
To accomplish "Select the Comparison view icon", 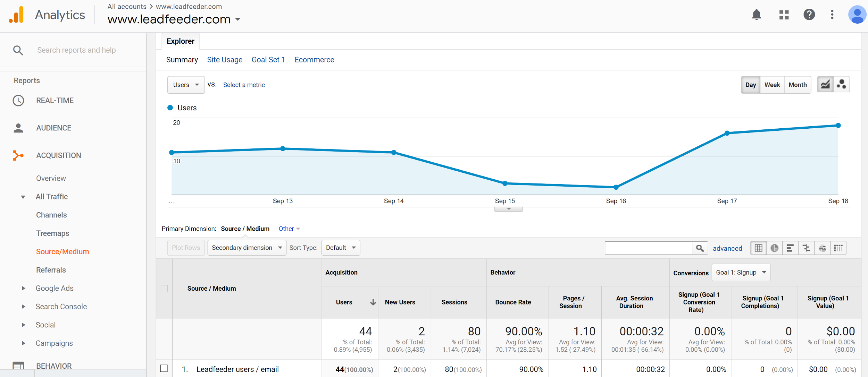I will (x=806, y=248).
